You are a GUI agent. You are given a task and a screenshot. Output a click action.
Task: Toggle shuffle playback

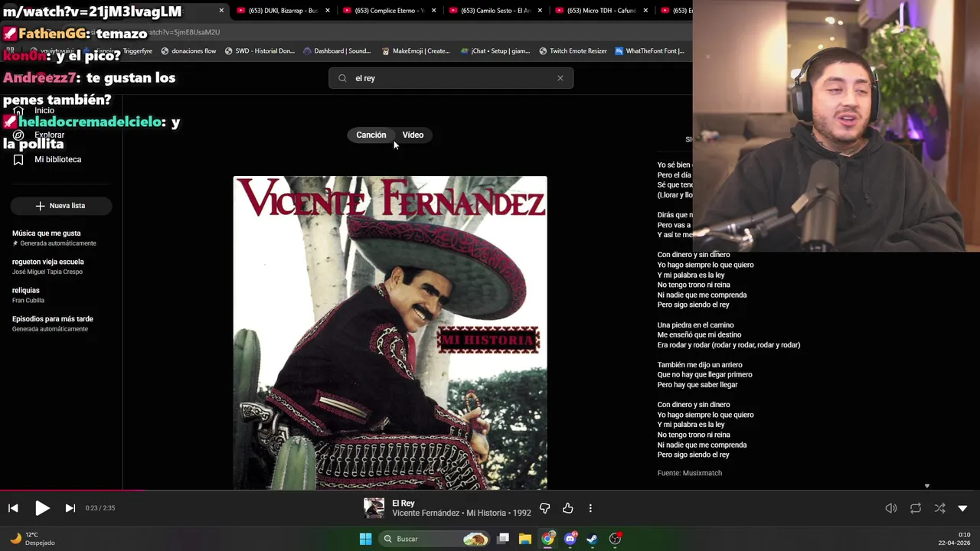pyautogui.click(x=939, y=508)
